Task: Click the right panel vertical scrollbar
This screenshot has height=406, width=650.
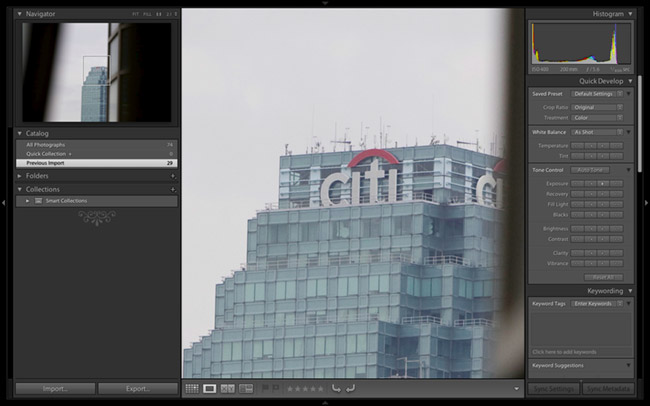Action: click(x=640, y=124)
